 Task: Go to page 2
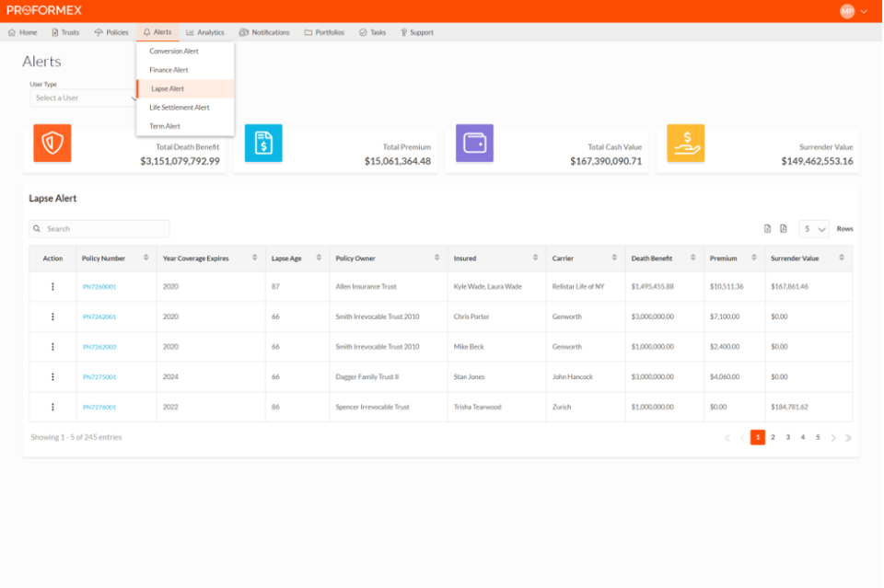(x=773, y=437)
